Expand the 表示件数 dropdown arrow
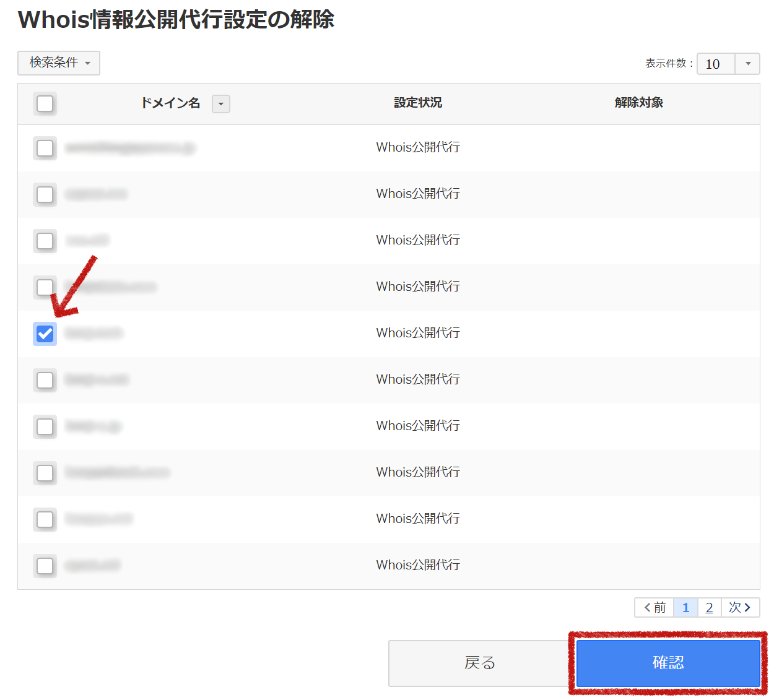 747,64
